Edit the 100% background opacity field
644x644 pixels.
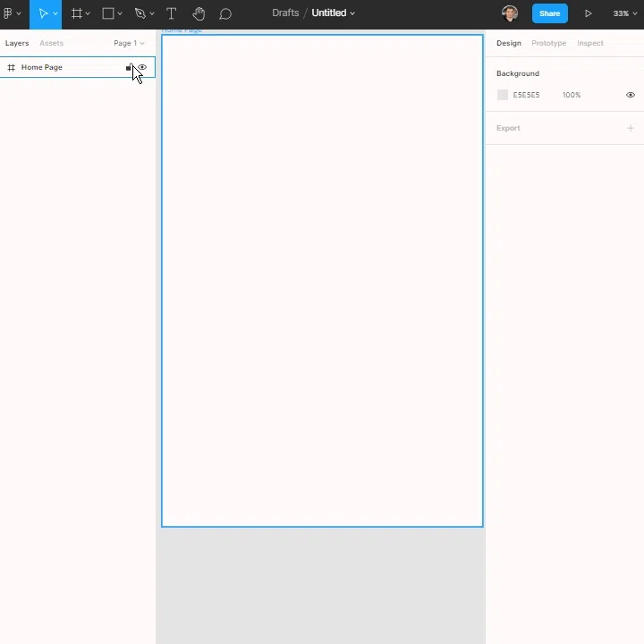572,95
